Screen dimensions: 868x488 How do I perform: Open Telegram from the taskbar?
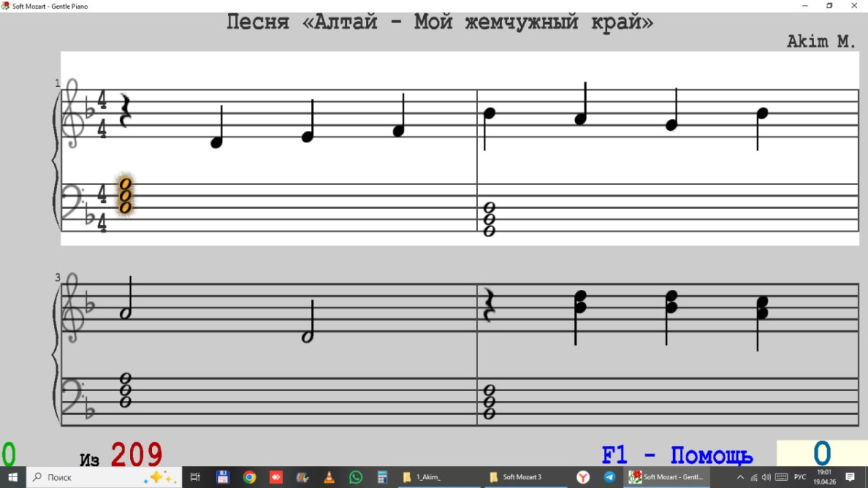[x=610, y=477]
